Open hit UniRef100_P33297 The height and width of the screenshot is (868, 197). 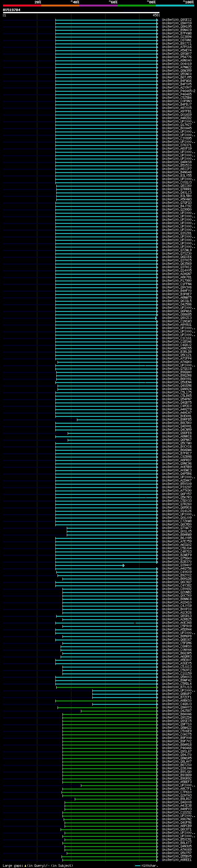click(x=177, y=487)
